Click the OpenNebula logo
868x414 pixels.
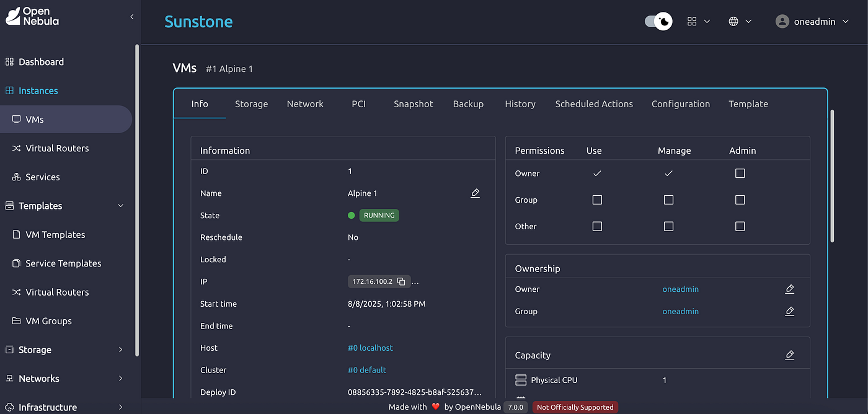tap(32, 16)
